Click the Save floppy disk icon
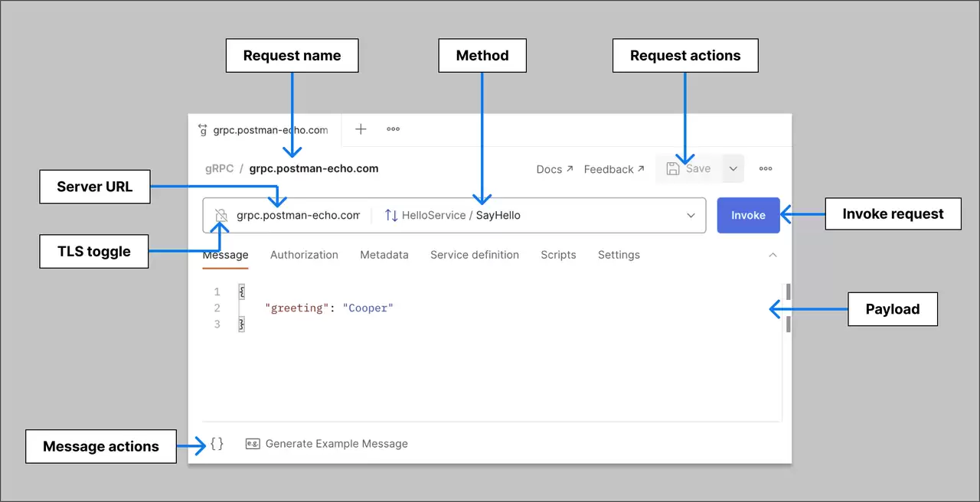The width and height of the screenshot is (980, 502). tap(673, 168)
